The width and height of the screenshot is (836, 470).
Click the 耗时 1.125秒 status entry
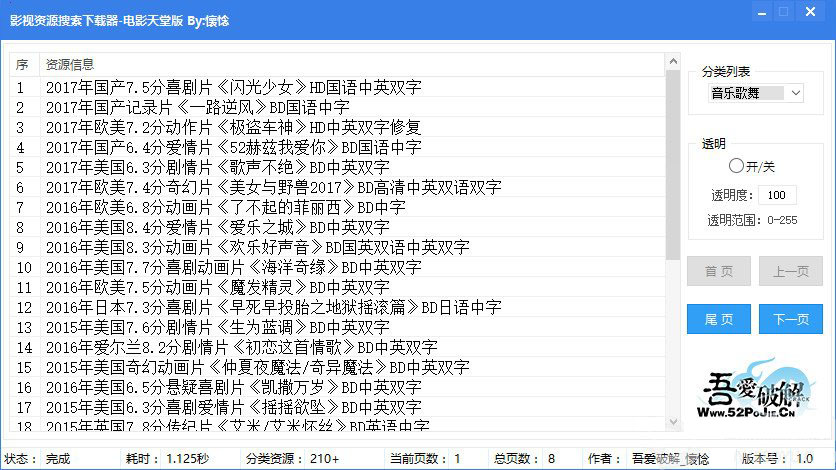(x=167, y=459)
